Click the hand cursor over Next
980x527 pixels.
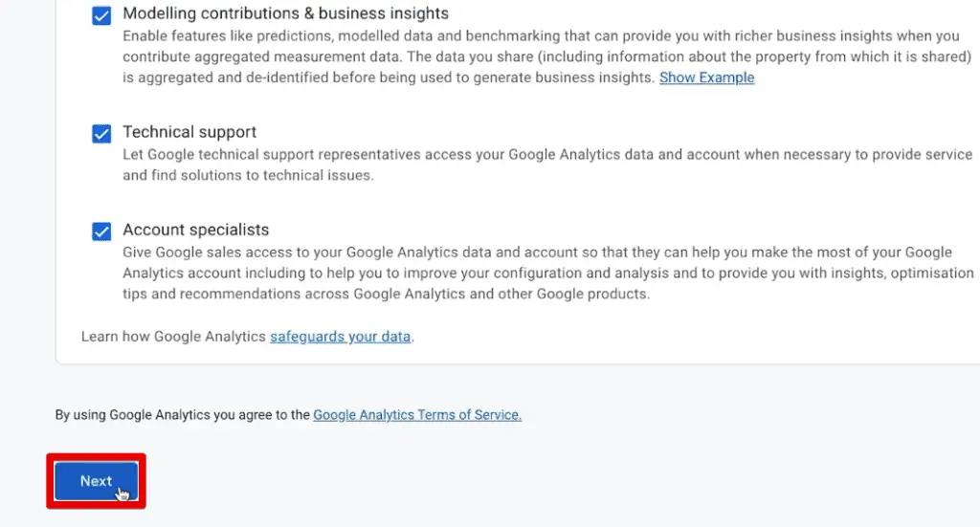[122, 494]
